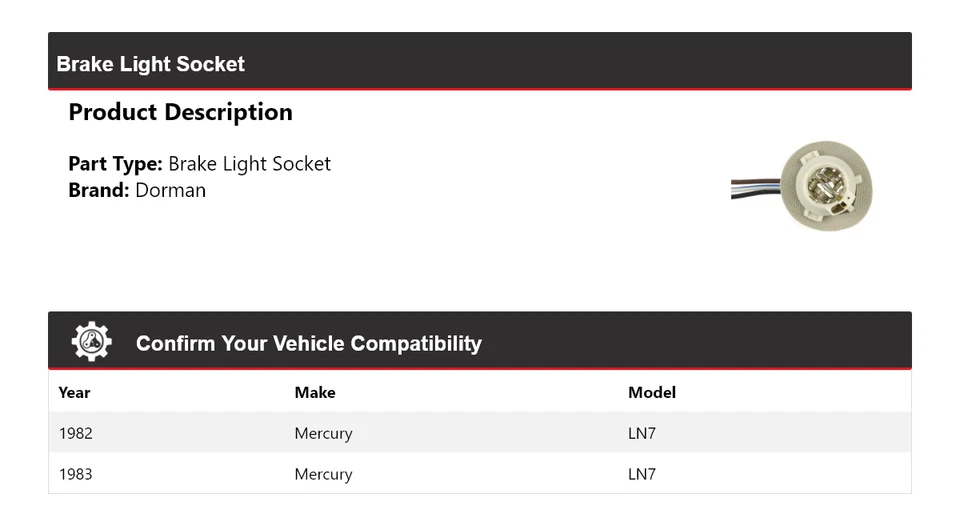
Task: Select the Dorman brand name
Action: tap(170, 190)
